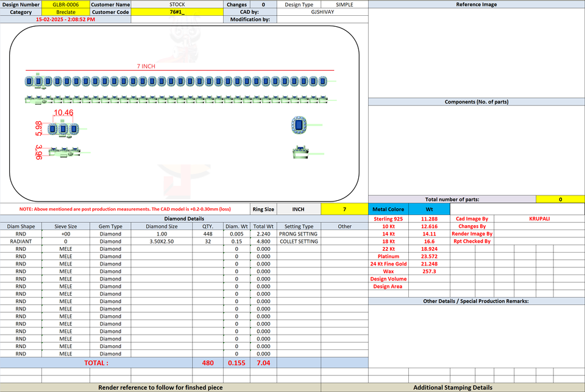585x392 pixels.
Task: Select the quantity 448 cell
Action: tap(208, 234)
